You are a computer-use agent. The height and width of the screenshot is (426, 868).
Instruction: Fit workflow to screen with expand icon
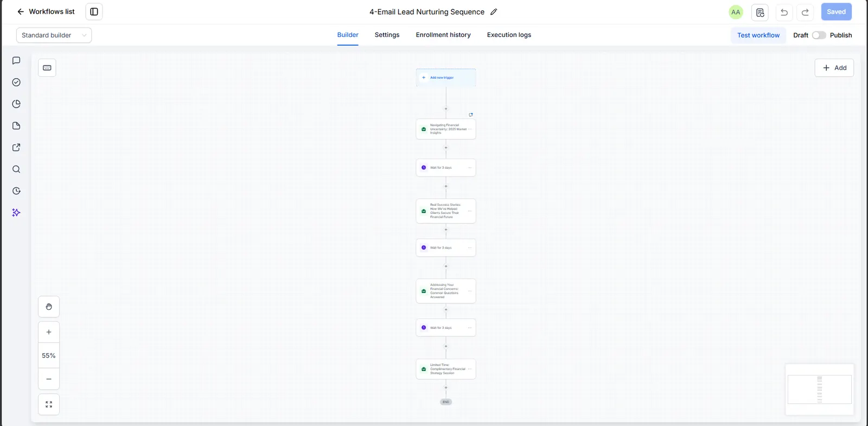tap(49, 404)
